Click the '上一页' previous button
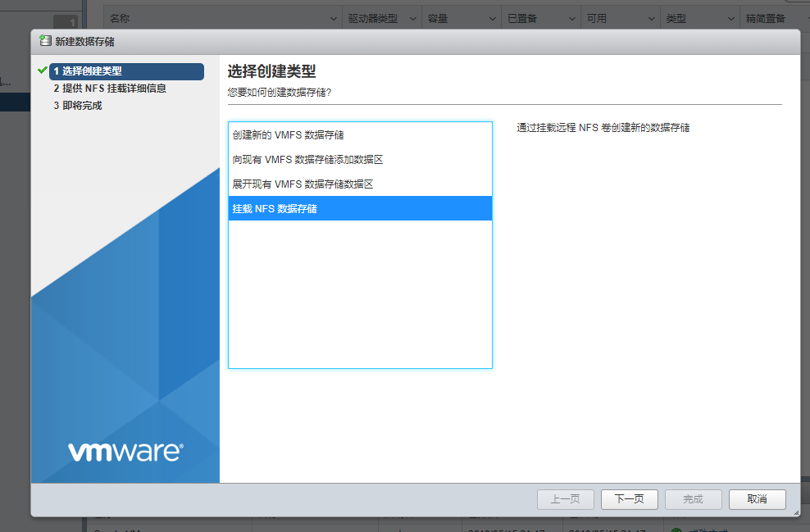Screen dimensions: 810x532 coord(565,499)
